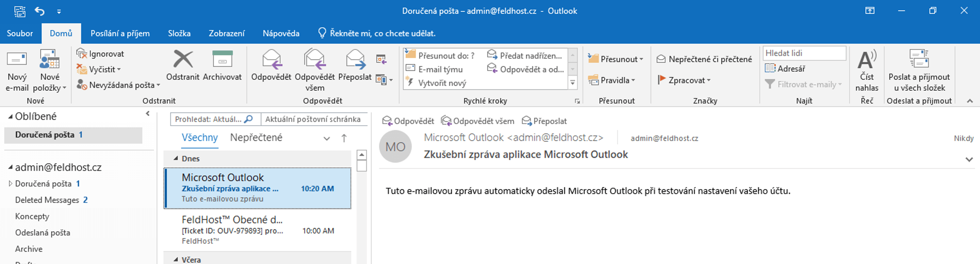980x264 pixels.
Task: Switch to Posílání a příjem tab
Action: click(x=120, y=33)
